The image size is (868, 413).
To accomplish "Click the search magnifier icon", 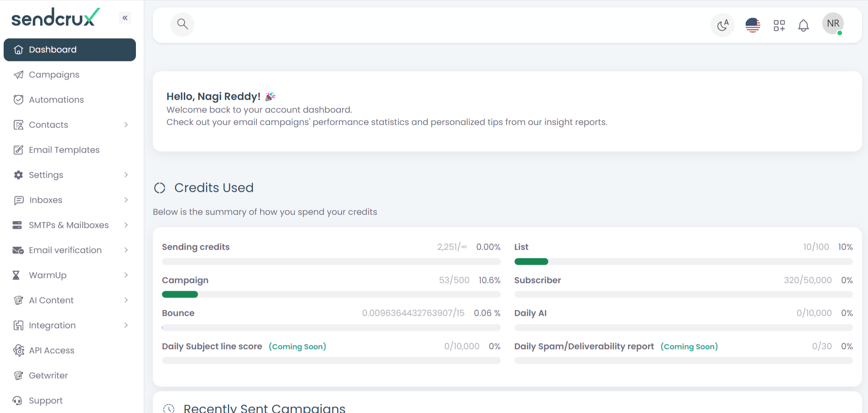I will click(182, 24).
